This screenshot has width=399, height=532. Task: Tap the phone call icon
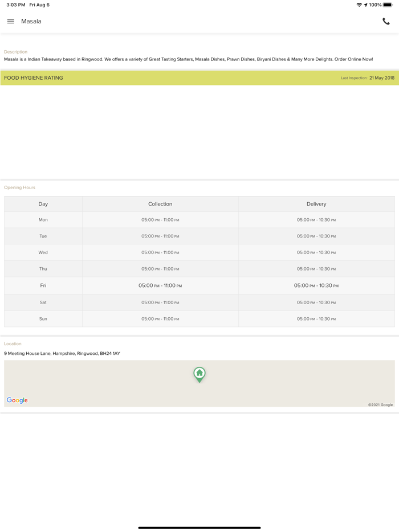(x=386, y=21)
